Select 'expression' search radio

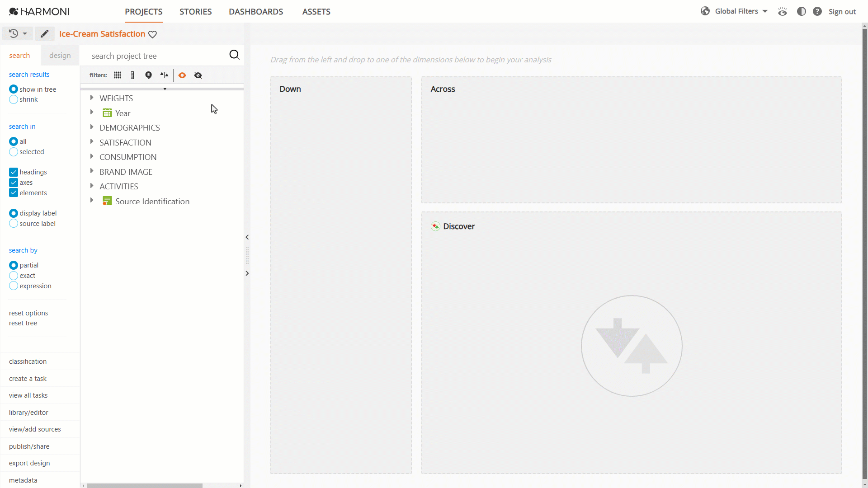pyautogui.click(x=14, y=286)
